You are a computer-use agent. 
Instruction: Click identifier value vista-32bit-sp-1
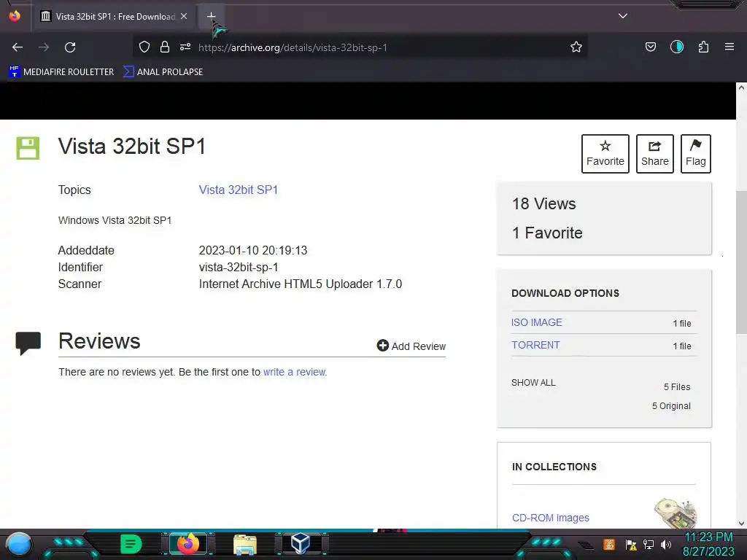(239, 267)
